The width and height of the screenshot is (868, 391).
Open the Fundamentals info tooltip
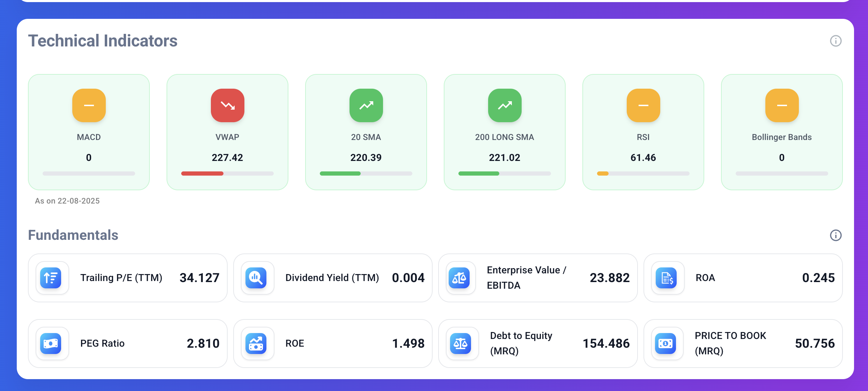click(836, 235)
